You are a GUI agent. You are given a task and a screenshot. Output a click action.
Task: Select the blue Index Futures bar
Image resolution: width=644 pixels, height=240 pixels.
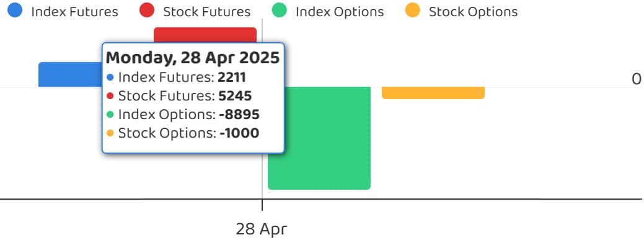point(70,74)
